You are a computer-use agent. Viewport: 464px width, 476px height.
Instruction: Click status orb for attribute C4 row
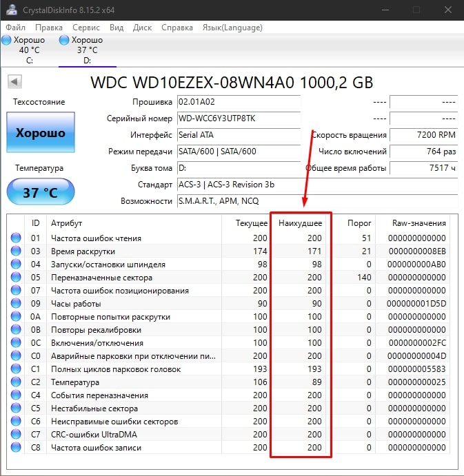16,395
